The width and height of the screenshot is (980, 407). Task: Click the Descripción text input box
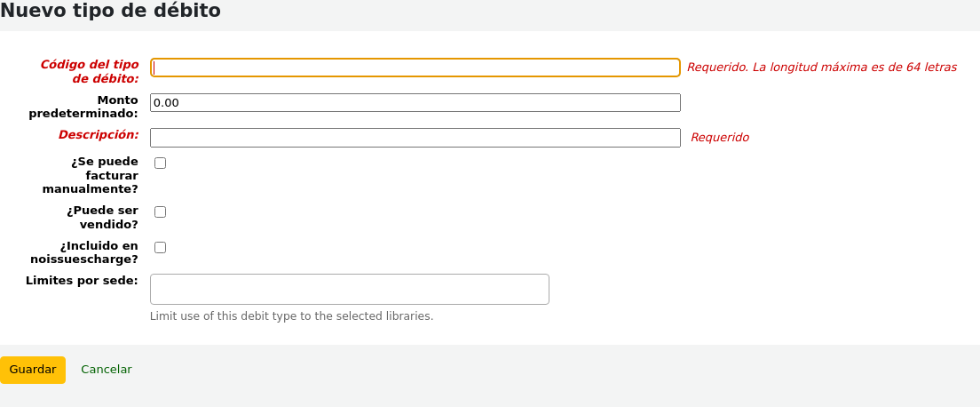click(415, 138)
